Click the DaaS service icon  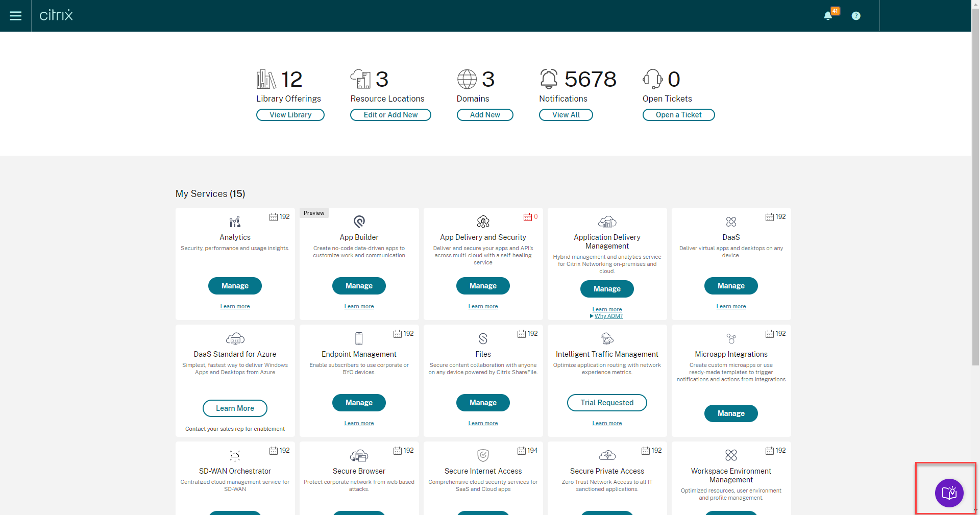point(731,222)
